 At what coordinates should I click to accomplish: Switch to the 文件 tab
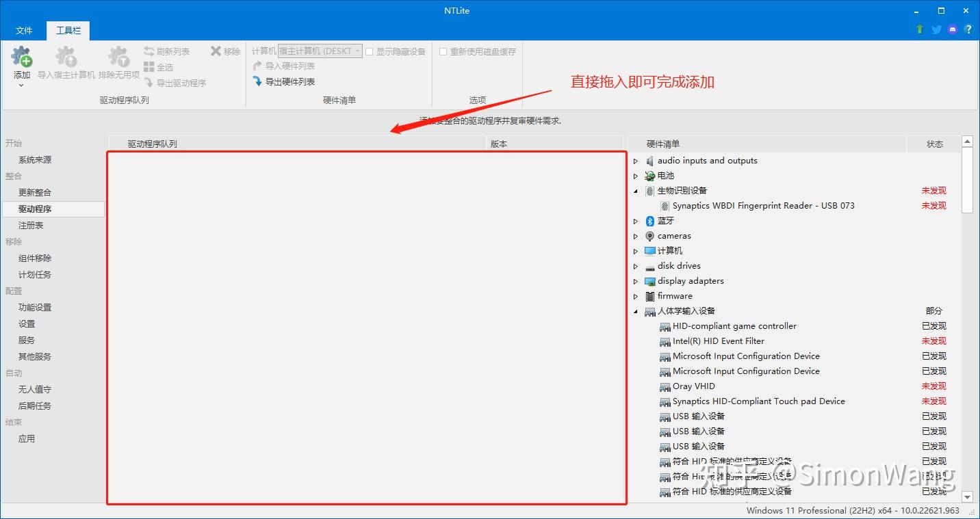[x=24, y=30]
